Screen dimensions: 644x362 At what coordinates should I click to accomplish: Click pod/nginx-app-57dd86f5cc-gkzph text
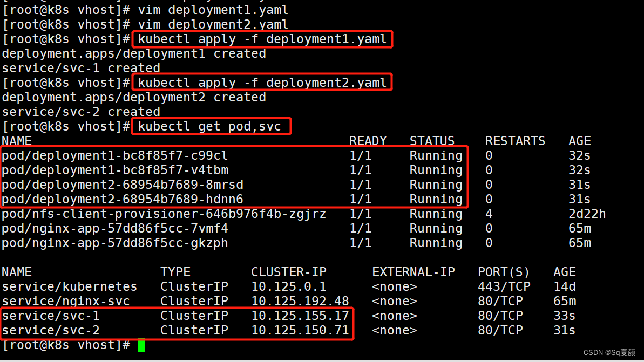point(114,243)
